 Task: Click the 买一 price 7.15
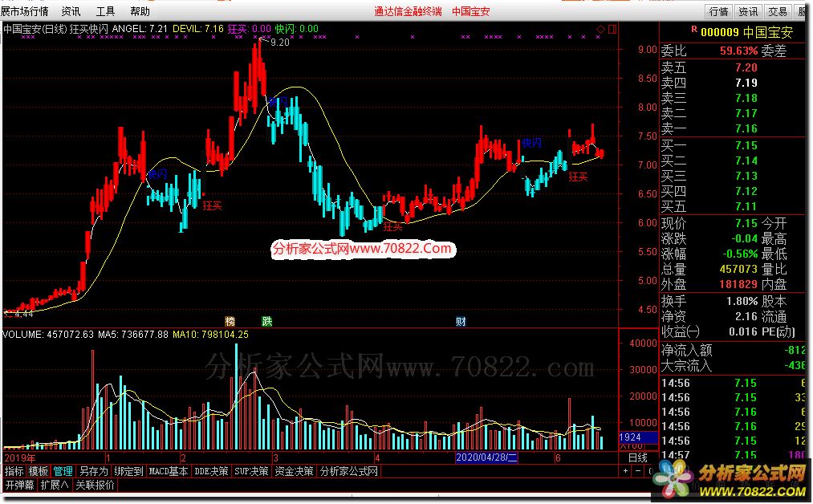746,145
